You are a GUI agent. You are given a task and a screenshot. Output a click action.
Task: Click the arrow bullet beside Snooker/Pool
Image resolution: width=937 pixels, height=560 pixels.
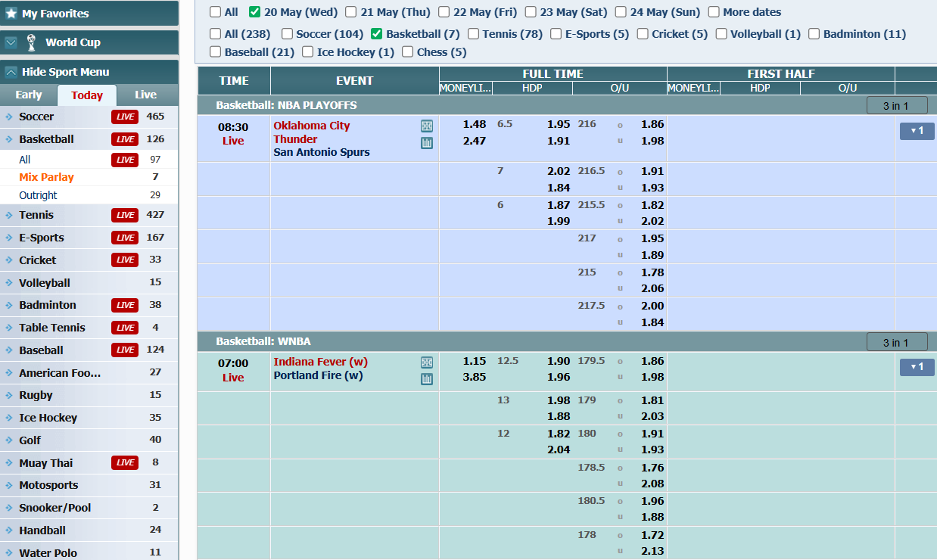pyautogui.click(x=8, y=508)
